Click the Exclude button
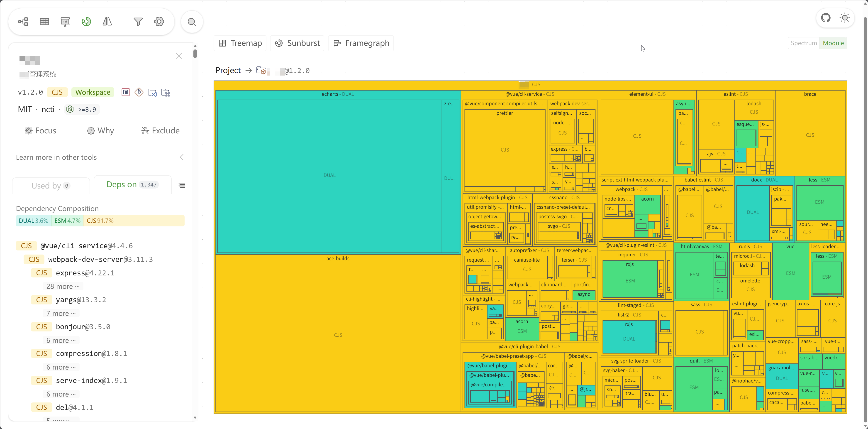 point(160,131)
